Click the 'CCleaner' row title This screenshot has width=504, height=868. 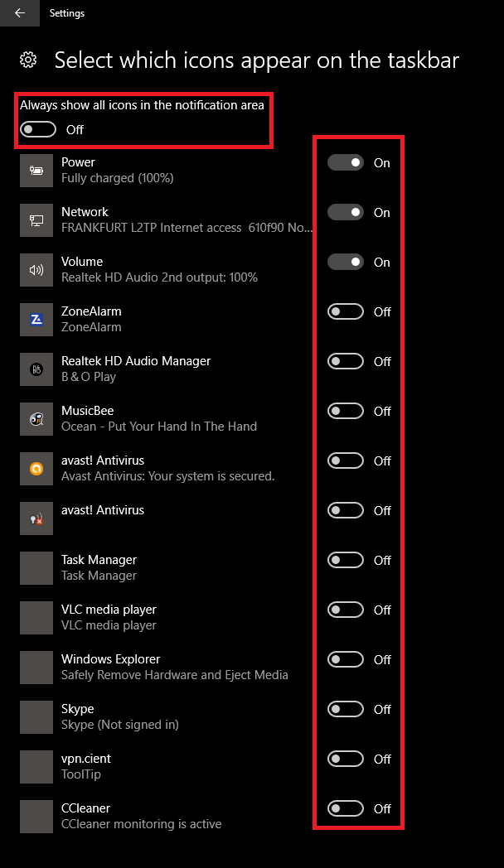coord(86,808)
